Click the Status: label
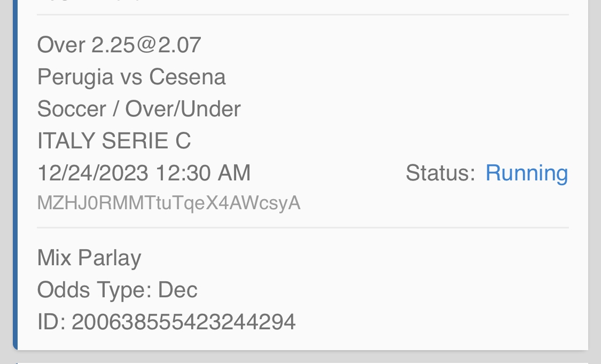The image size is (601, 364). pos(440,173)
